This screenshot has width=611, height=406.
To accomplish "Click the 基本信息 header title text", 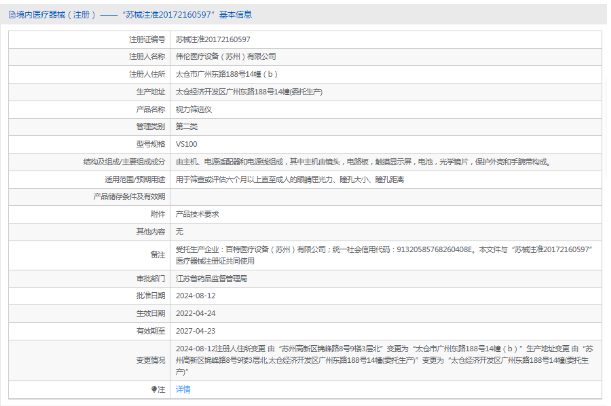I will 235,15.
